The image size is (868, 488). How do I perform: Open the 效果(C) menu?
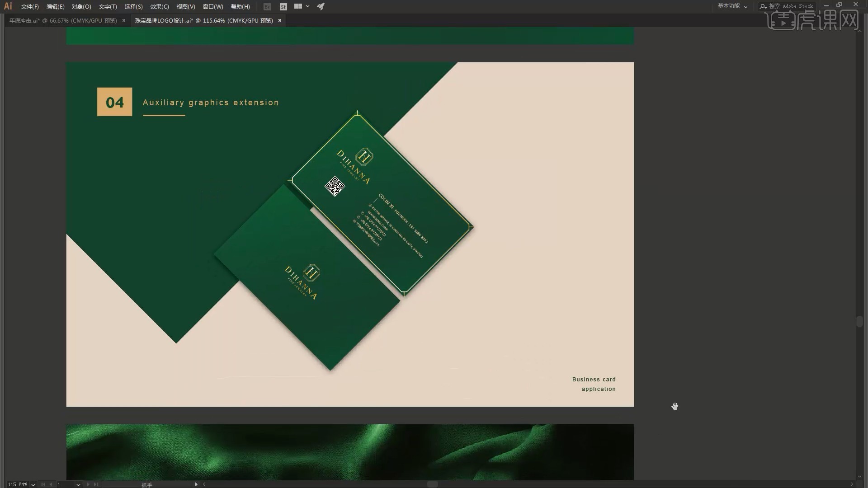click(x=160, y=7)
